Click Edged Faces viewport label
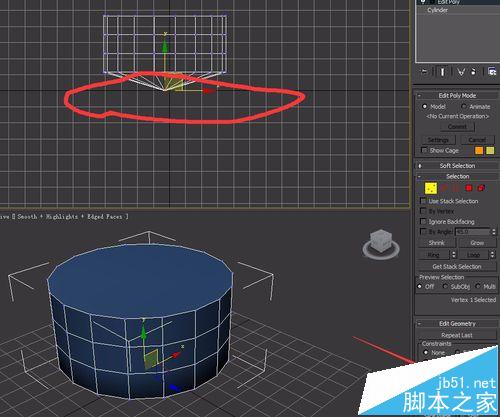The height and width of the screenshot is (417, 500). [105, 217]
